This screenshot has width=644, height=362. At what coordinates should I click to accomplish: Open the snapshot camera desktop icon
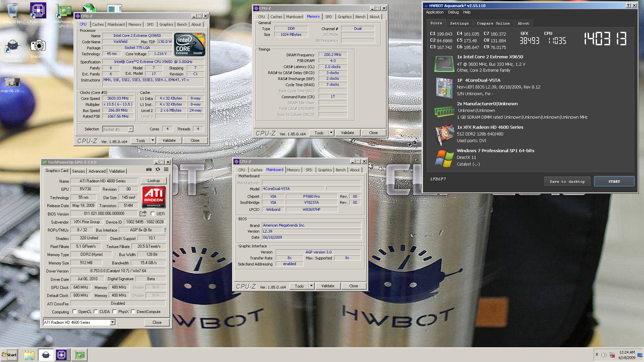38,49
